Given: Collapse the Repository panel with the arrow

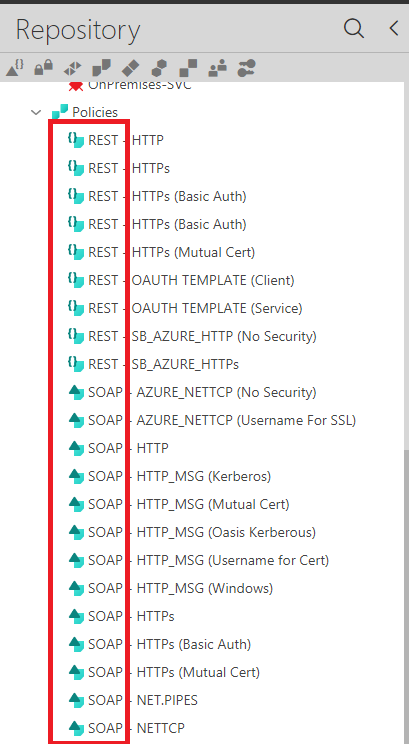Looking at the screenshot, I should (x=393, y=28).
